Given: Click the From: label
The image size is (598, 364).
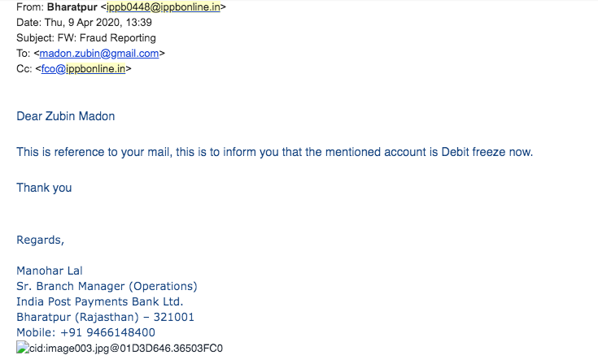Looking at the screenshot, I should coord(30,6).
